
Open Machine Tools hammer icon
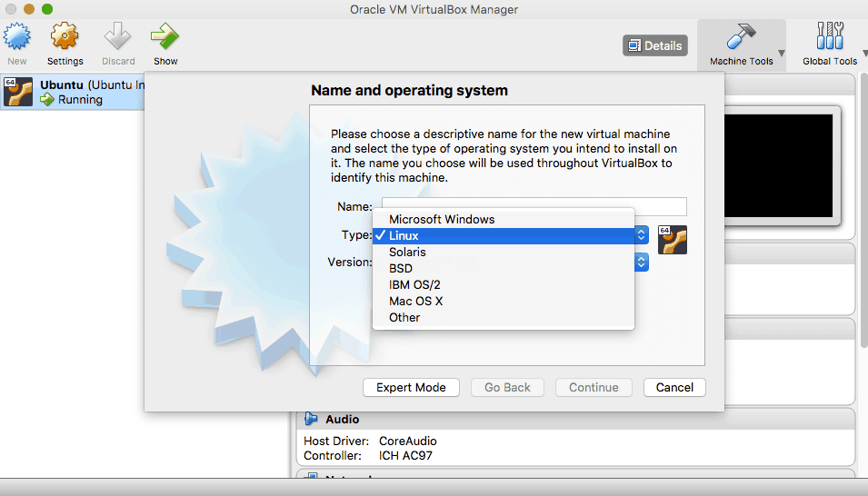point(741,36)
